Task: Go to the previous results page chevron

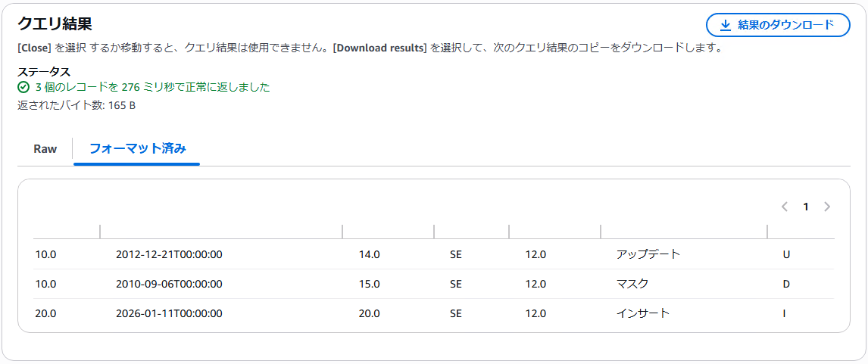Action: (x=785, y=207)
